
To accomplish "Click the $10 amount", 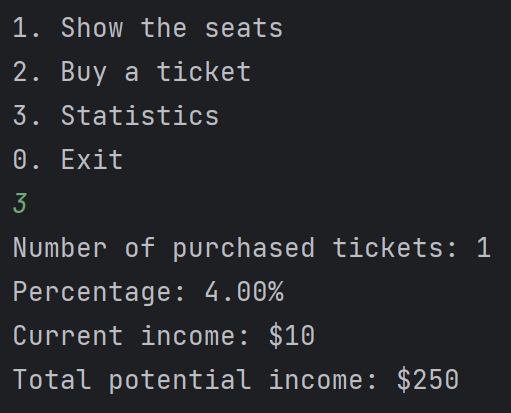I will coord(292,336).
